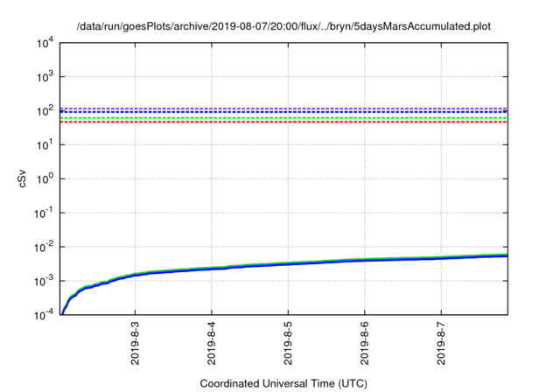Click the 10^0 y-axis tick label
This screenshot has width=560, height=392.
(45, 178)
